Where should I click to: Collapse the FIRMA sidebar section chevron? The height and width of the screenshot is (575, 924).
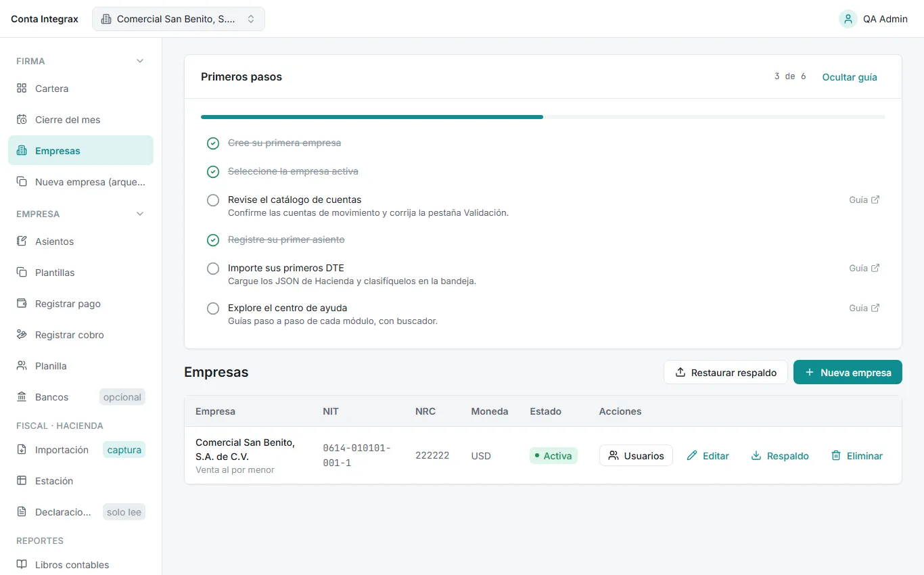coord(140,61)
